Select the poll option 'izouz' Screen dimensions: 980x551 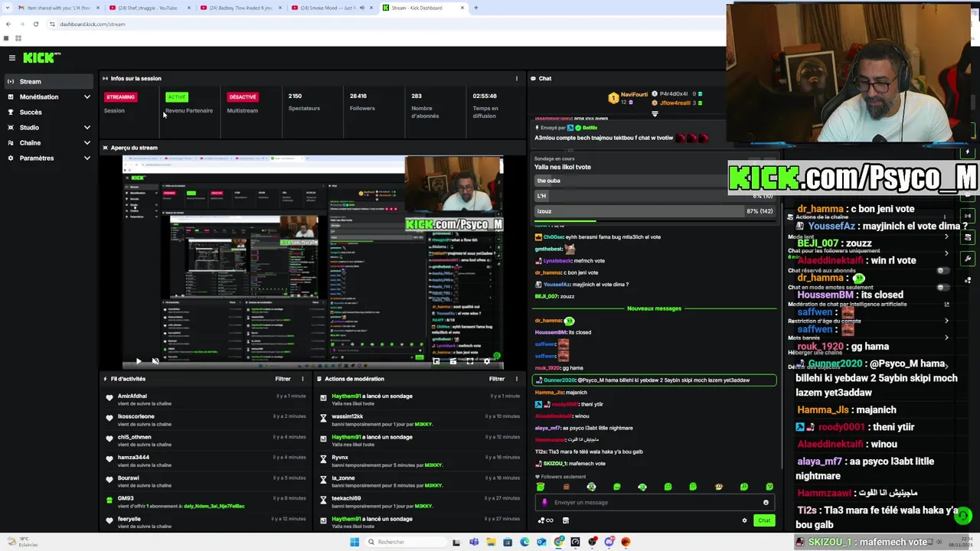(x=654, y=211)
